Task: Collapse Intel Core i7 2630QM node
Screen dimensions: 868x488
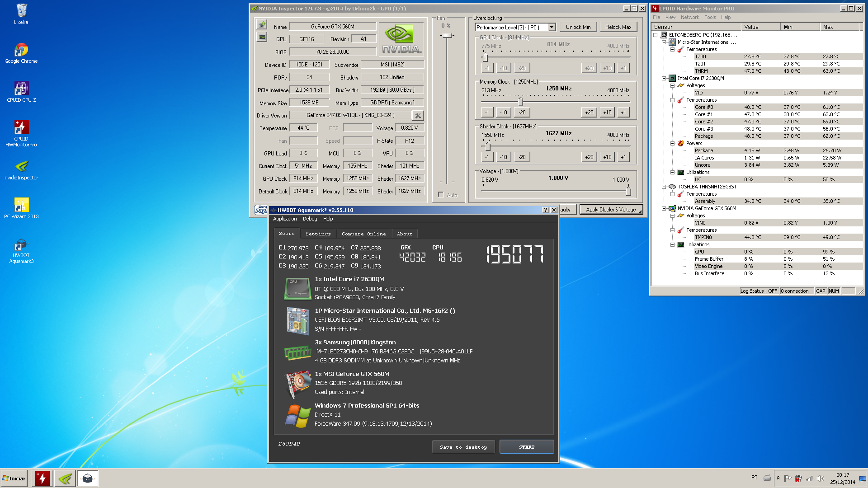Action: pyautogui.click(x=664, y=78)
